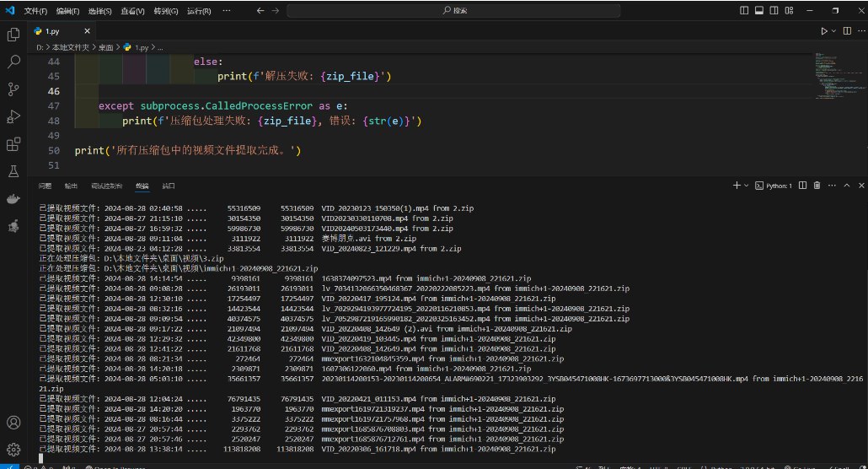Open the Source Control view
This screenshot has height=469, width=868.
click(x=13, y=89)
